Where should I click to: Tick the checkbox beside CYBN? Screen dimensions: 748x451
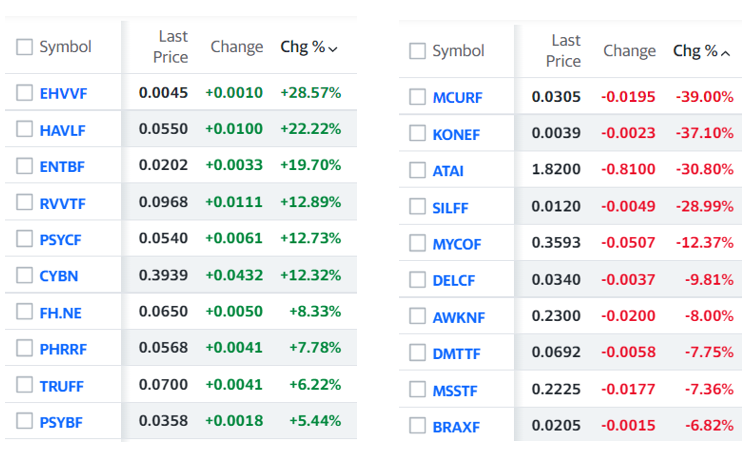[24, 275]
